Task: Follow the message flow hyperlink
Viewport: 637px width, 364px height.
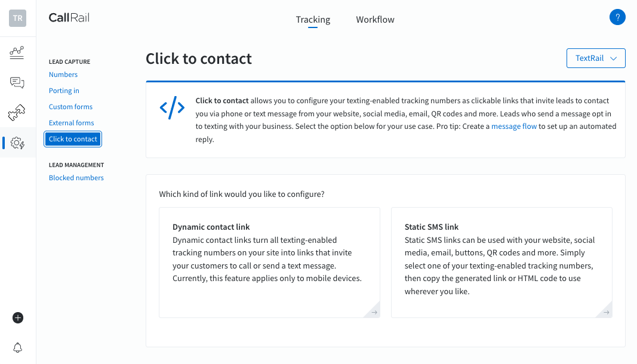Action: point(514,127)
